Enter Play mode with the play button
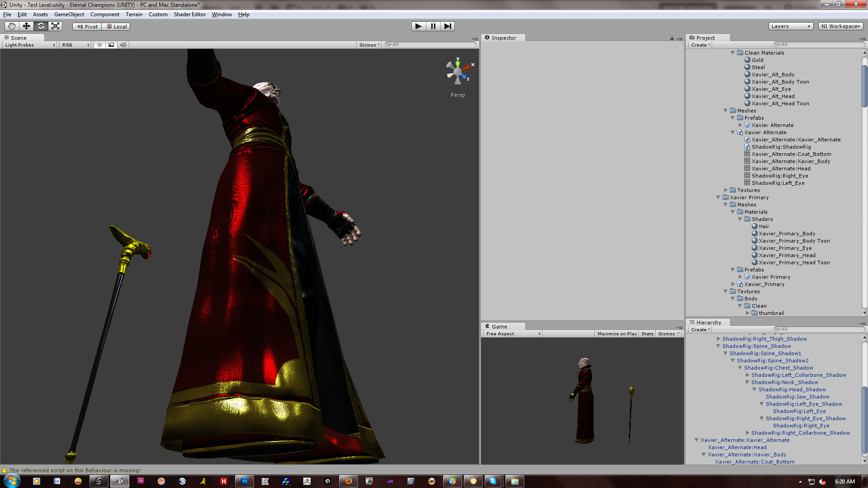This screenshot has height=488, width=868. click(x=418, y=26)
